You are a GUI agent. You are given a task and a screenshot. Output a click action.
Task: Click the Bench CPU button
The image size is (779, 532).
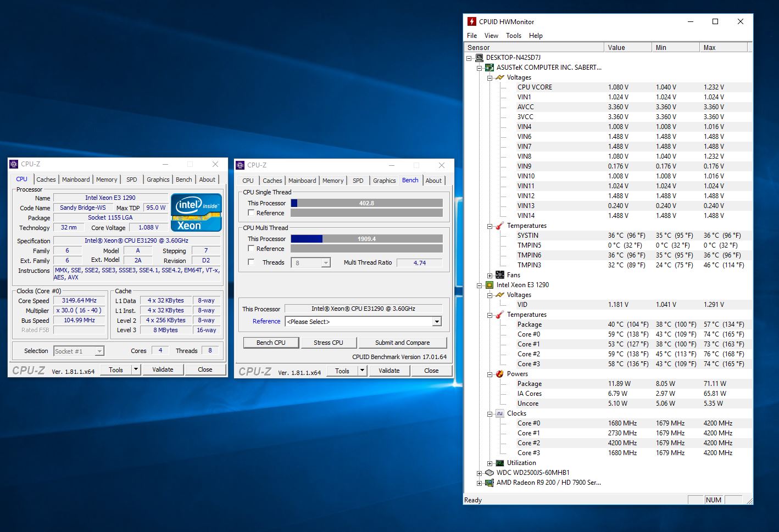click(271, 343)
